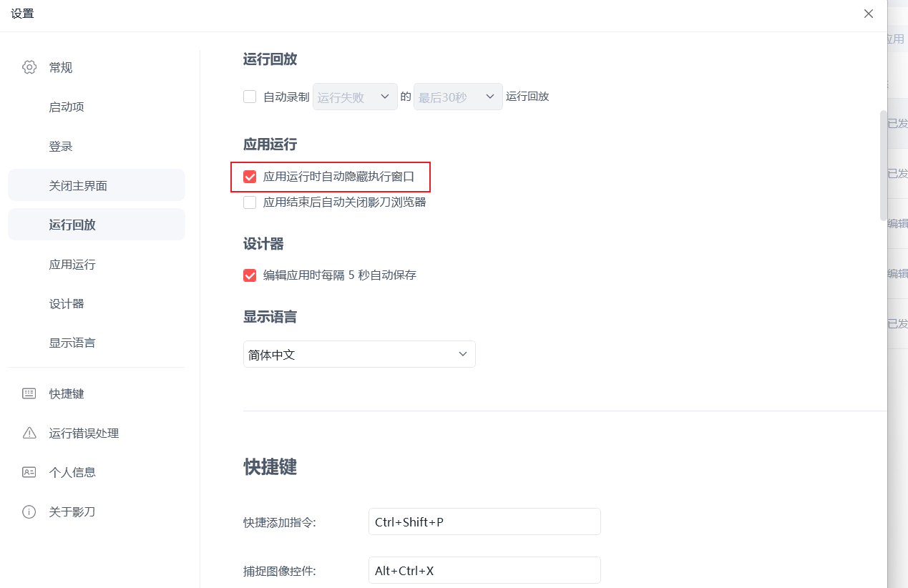
Task: Open the 登录 settings section
Action: coord(61,147)
